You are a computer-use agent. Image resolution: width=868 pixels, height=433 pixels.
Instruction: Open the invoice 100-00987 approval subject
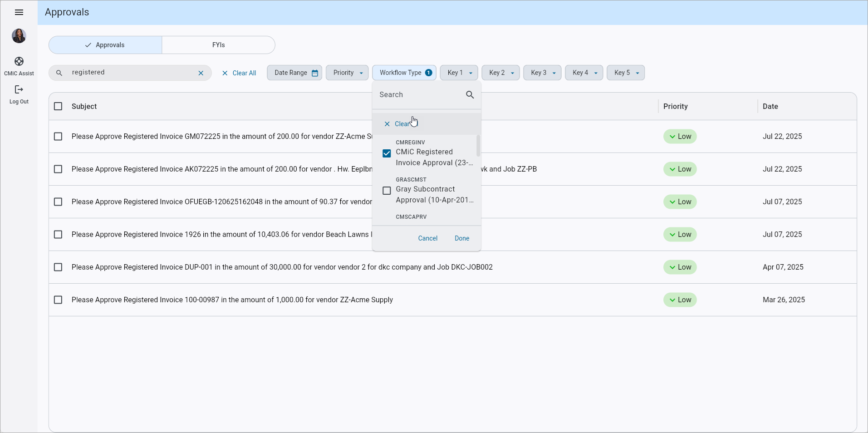pos(232,300)
